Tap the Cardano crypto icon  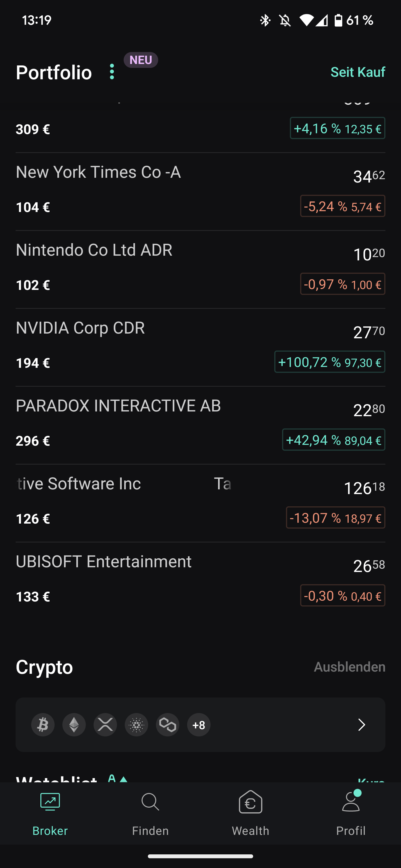pos(136,724)
